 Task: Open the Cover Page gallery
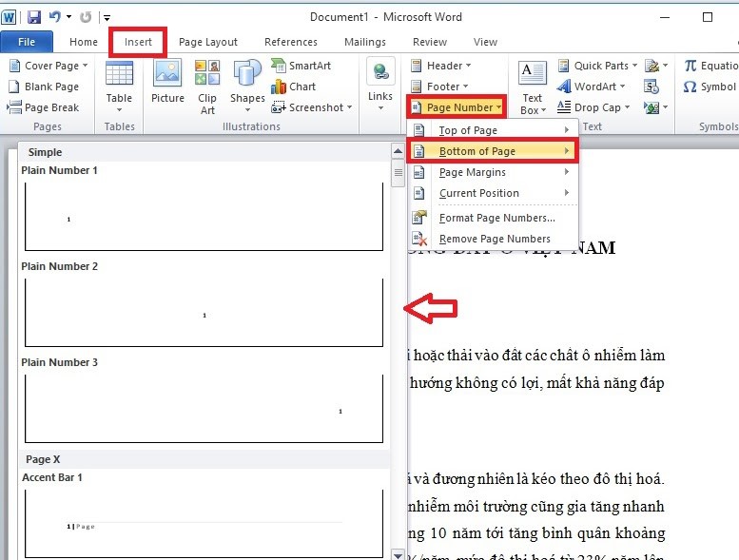point(49,66)
